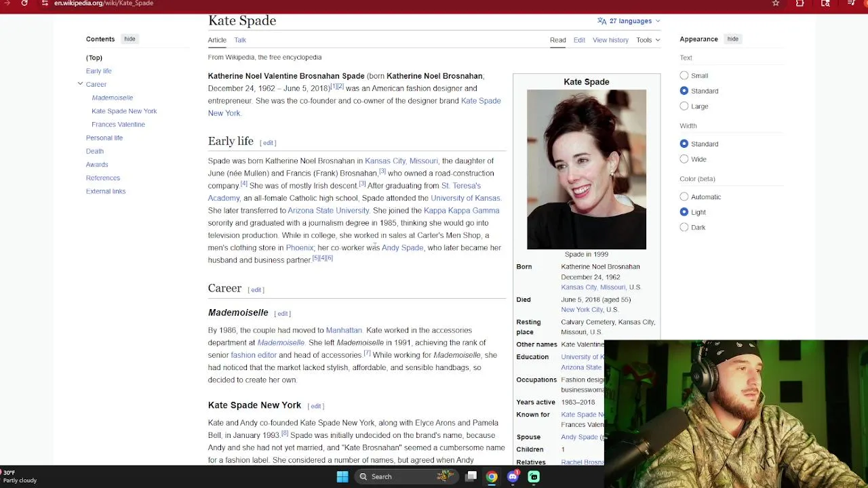Viewport: 868px width, 488px height.
Task: Jump to External links in Contents
Action: pyautogui.click(x=106, y=191)
